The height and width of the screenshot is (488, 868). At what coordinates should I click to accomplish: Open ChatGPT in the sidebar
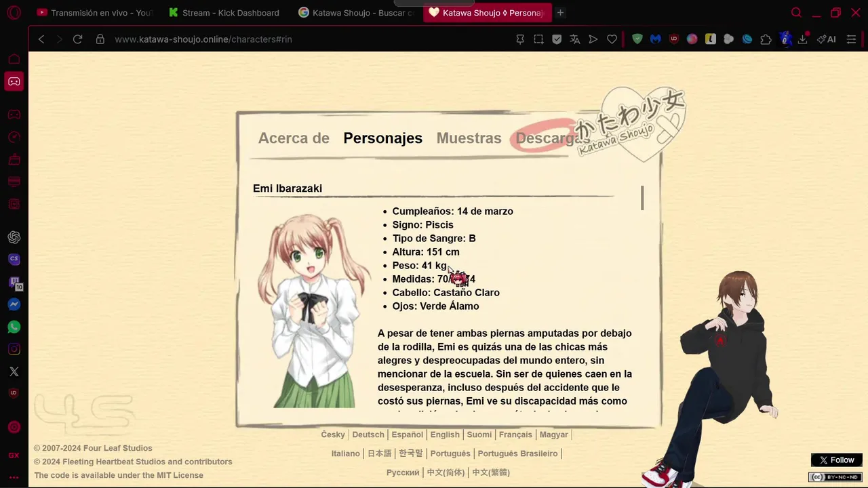pyautogui.click(x=14, y=237)
